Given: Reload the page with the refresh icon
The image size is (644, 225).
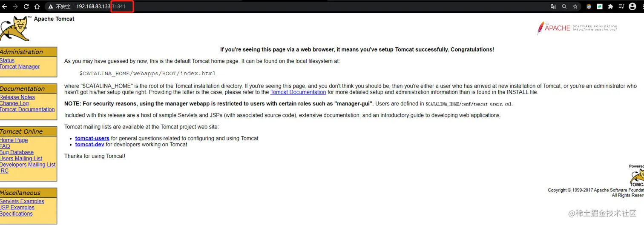Looking at the screenshot, I should pos(26,6).
